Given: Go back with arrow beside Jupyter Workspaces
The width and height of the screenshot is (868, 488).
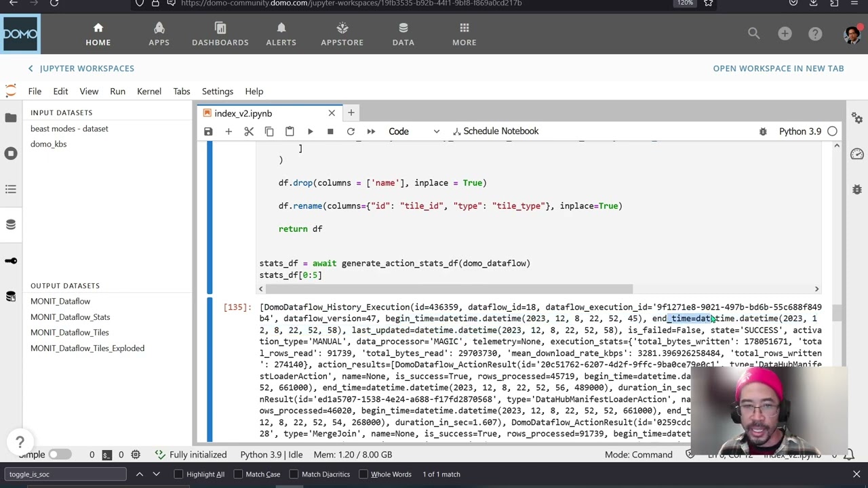Looking at the screenshot, I should pyautogui.click(x=31, y=68).
